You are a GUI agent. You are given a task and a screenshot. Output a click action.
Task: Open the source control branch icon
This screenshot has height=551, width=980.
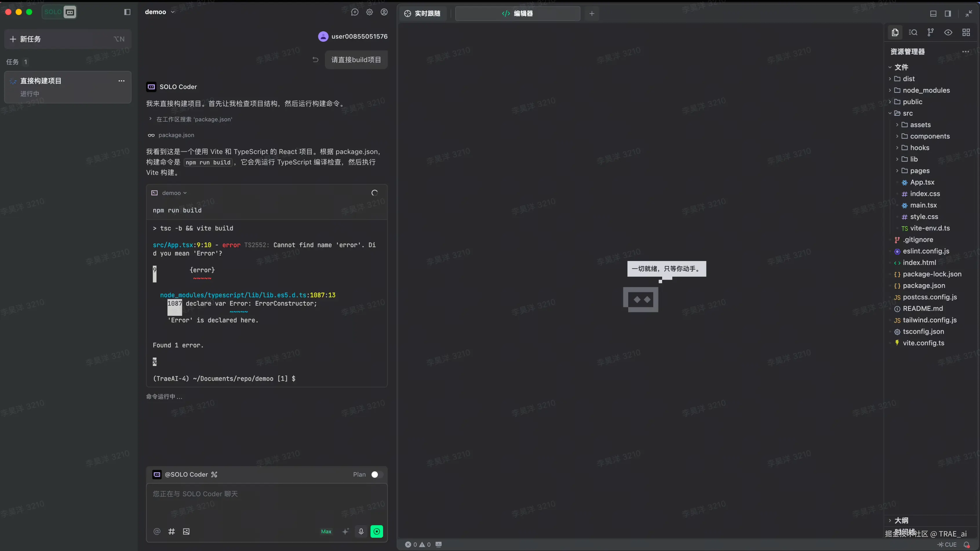pyautogui.click(x=930, y=32)
